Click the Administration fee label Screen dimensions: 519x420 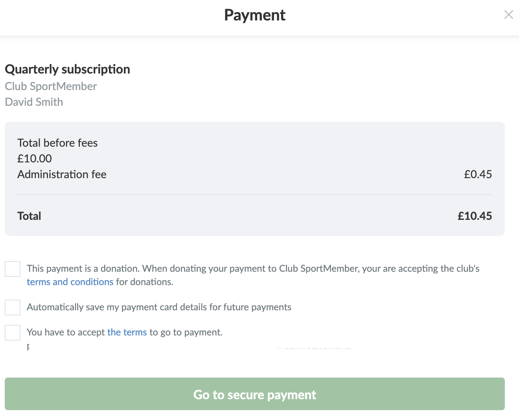click(62, 175)
